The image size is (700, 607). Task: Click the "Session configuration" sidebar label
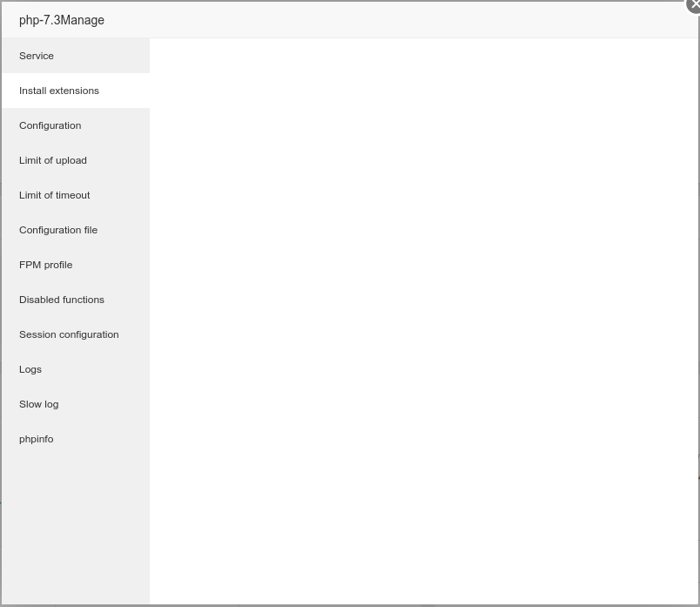point(69,334)
